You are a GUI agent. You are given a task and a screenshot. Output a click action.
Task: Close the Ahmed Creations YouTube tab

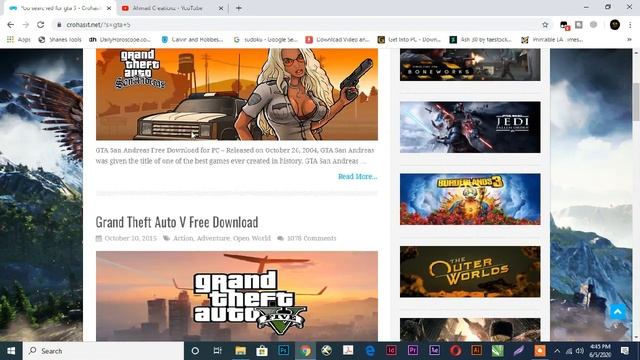point(221,8)
